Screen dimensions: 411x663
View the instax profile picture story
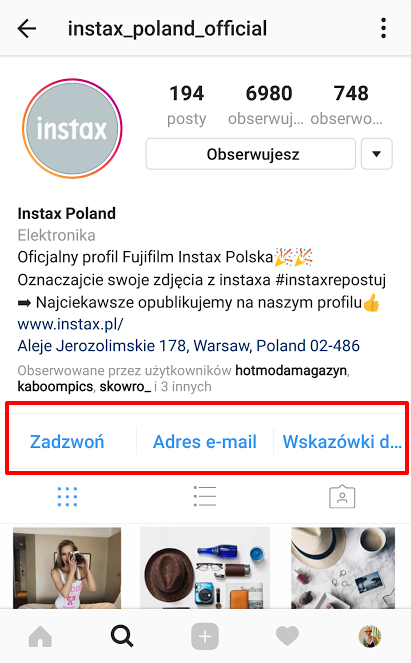tap(72, 128)
